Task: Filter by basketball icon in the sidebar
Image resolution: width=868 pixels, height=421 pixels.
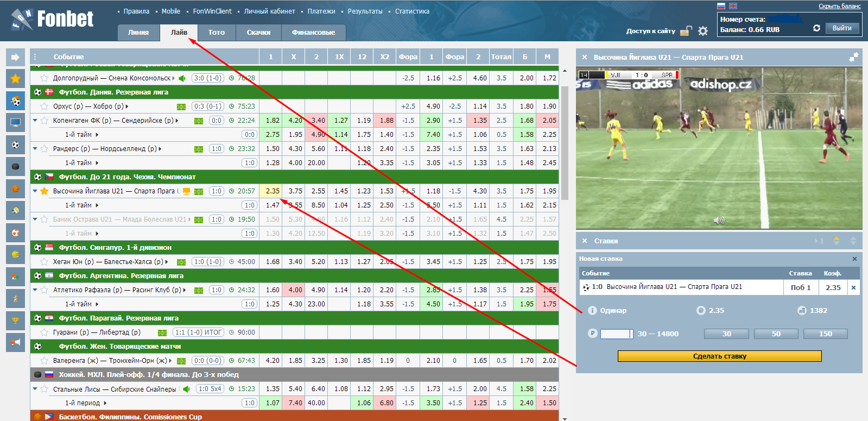Action: (x=15, y=188)
